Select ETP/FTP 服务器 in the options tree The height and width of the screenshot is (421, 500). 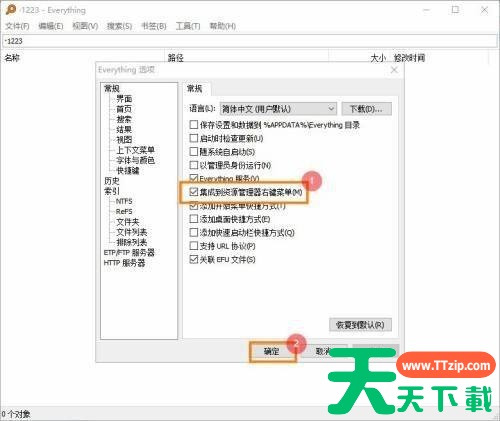click(129, 253)
